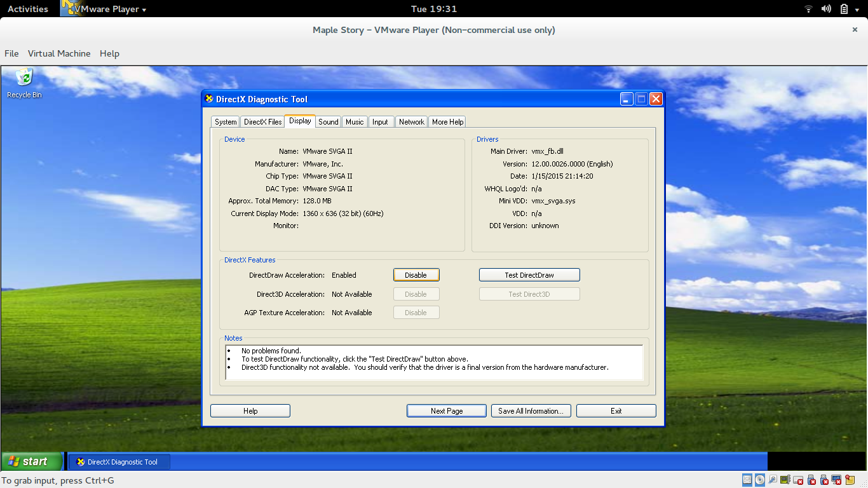
Task: Click the DirectX icon in dialog title bar
Action: pos(208,98)
